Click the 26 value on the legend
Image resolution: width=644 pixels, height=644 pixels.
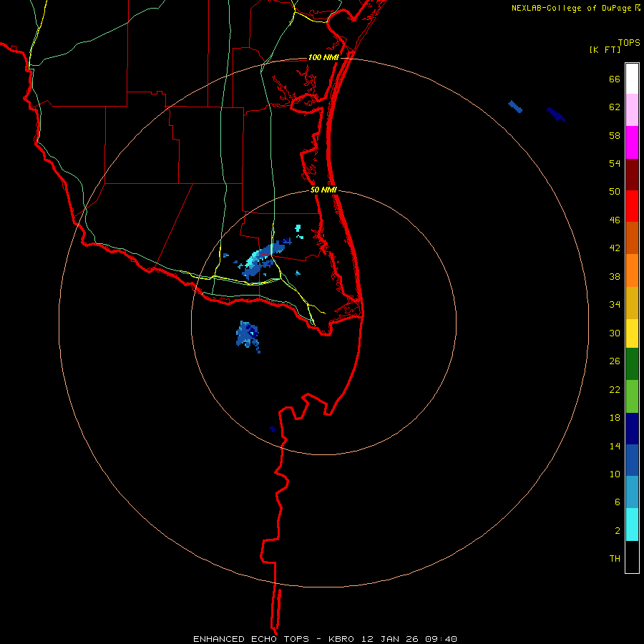[615, 361]
